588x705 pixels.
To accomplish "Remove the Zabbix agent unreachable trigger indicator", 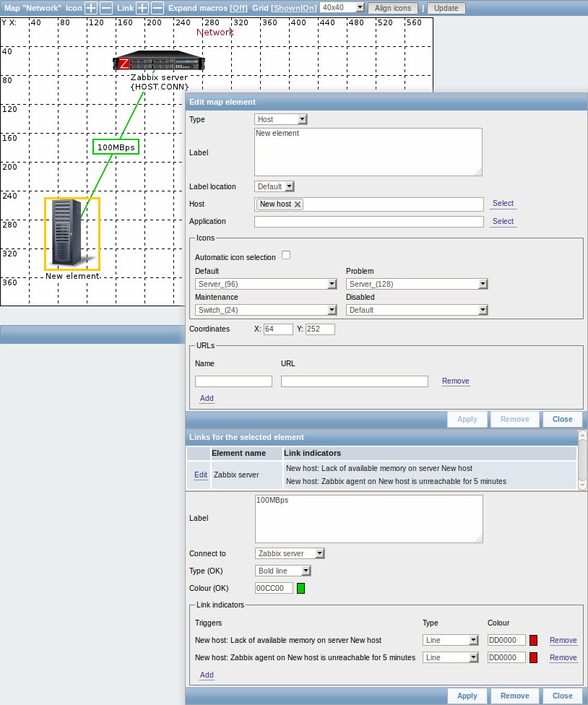I will 563,657.
